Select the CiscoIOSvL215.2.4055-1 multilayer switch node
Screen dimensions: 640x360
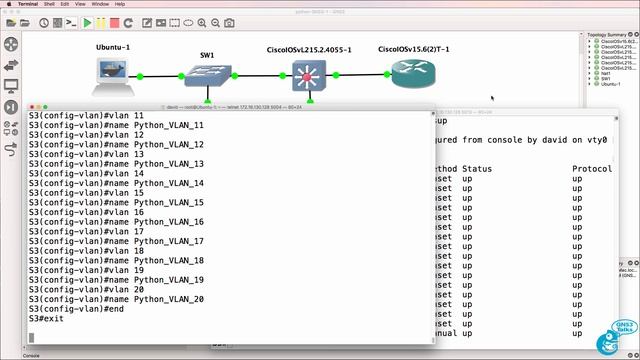[x=309, y=76]
